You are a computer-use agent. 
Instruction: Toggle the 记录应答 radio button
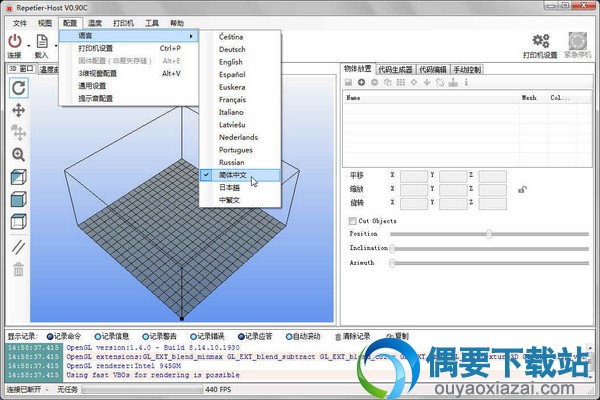241,337
